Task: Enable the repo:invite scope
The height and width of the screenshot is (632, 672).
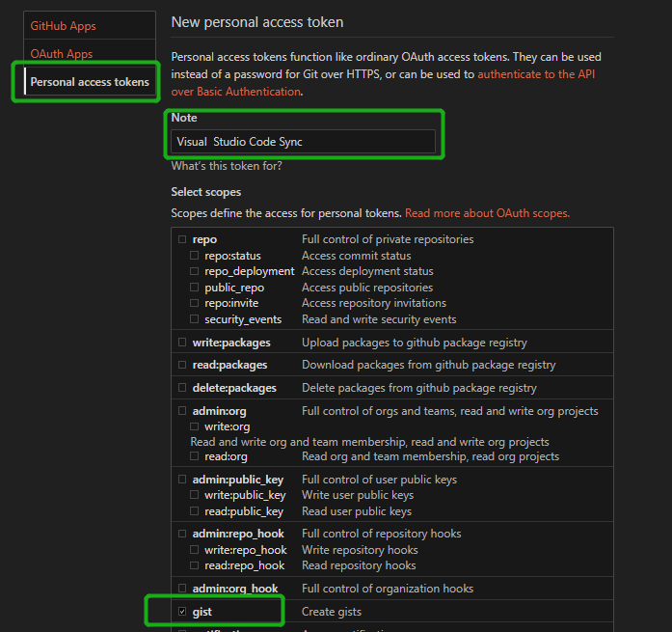Action: point(195,303)
